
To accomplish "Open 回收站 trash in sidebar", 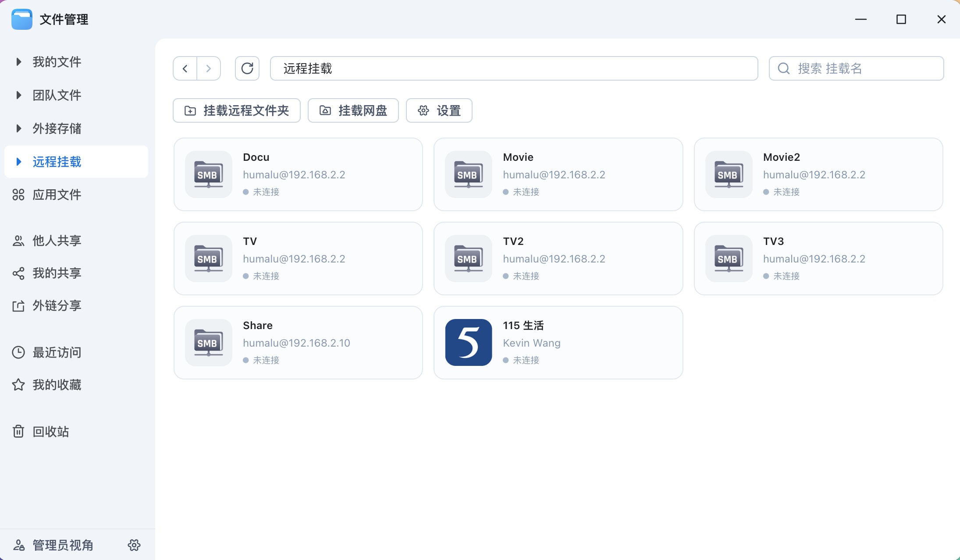I will (x=50, y=432).
